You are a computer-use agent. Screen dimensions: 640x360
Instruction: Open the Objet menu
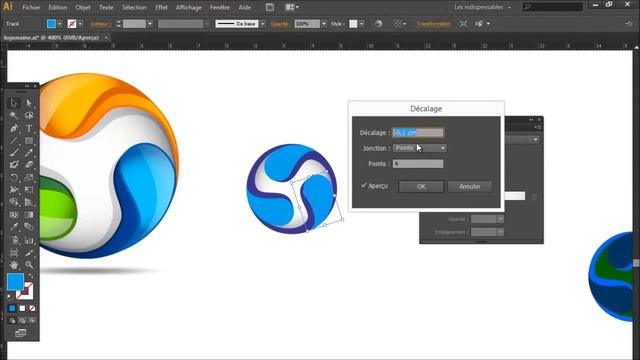tap(83, 7)
